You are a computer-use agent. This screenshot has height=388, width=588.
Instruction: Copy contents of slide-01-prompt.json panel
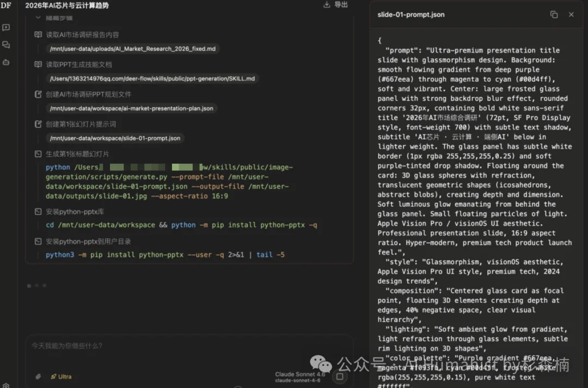coord(554,15)
